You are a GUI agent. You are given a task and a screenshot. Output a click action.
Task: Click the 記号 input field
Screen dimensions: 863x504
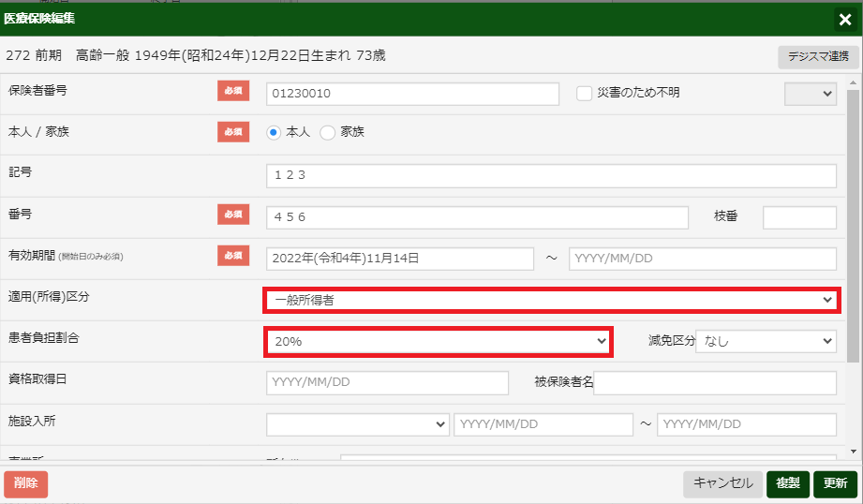tap(551, 175)
